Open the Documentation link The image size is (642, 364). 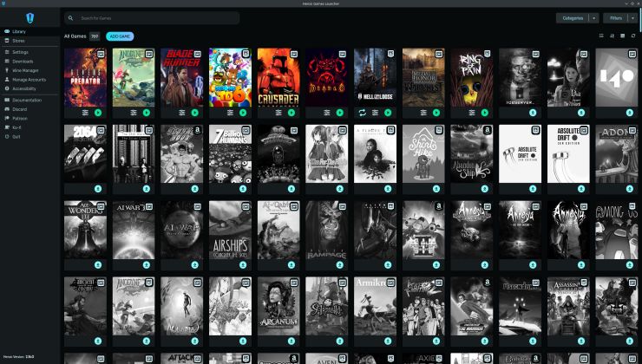(x=26, y=101)
